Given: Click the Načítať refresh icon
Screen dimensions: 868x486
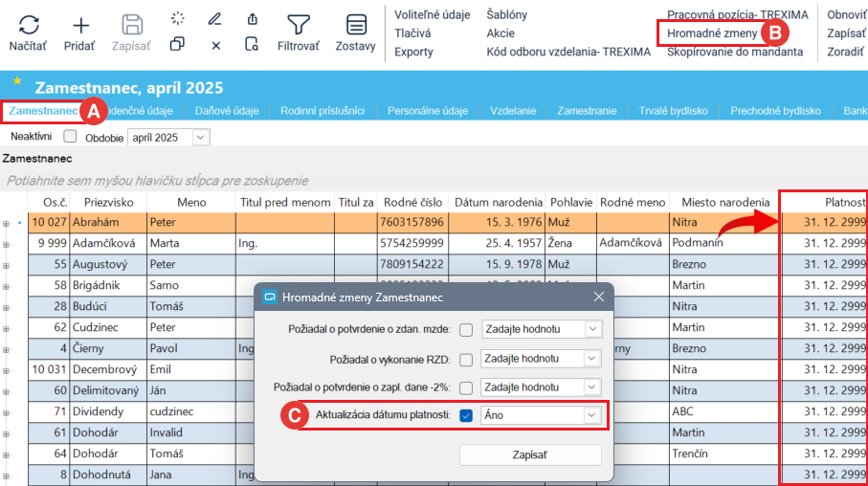Looking at the screenshot, I should pos(28,26).
